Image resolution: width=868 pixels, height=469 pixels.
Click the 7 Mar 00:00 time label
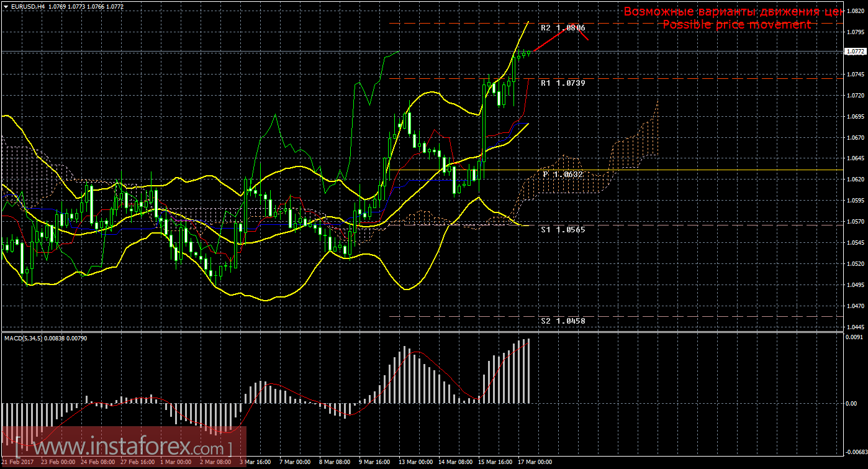coord(294,462)
